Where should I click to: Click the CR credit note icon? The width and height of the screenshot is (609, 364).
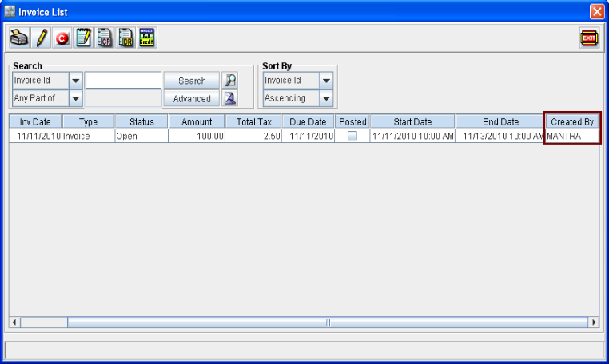[104, 38]
